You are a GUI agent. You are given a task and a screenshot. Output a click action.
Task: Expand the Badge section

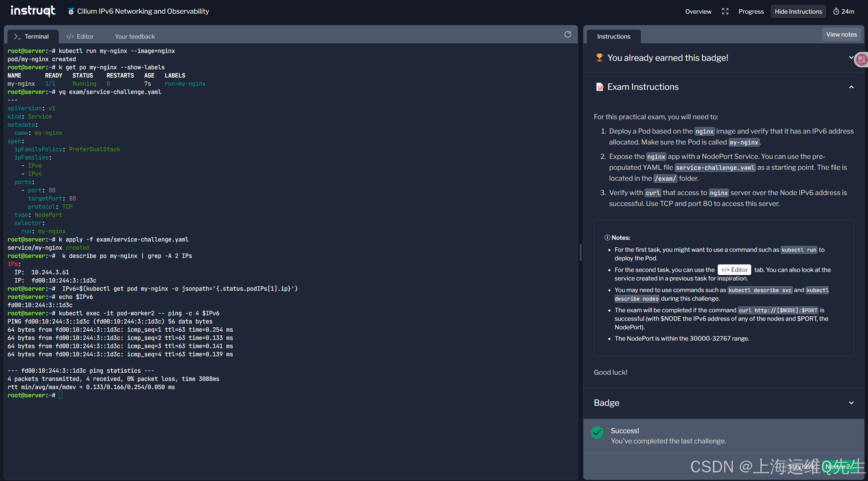(851, 403)
